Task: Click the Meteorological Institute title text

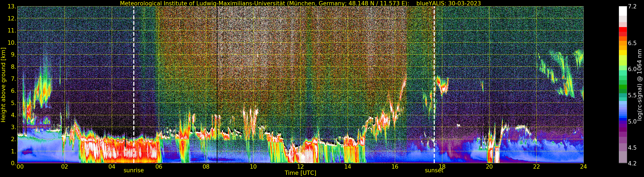Action: click(265, 3)
